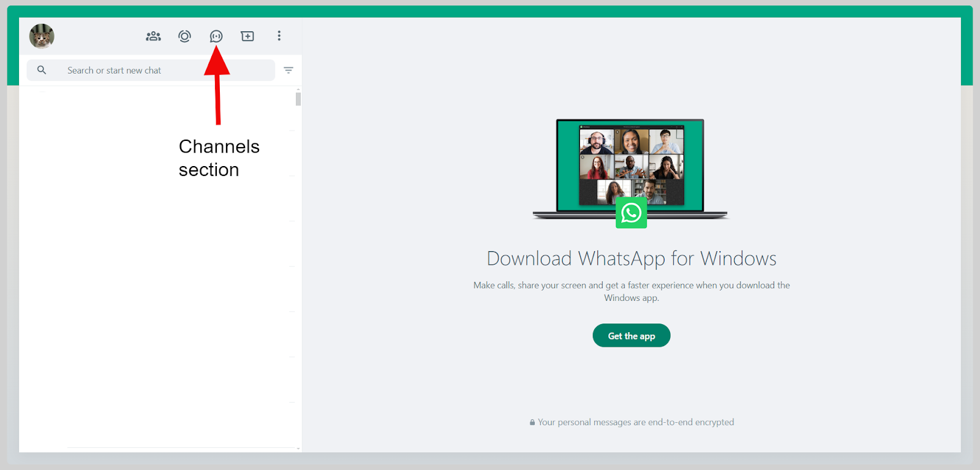Click the search magnifier icon
The width and height of the screenshot is (980, 470).
pos(42,70)
